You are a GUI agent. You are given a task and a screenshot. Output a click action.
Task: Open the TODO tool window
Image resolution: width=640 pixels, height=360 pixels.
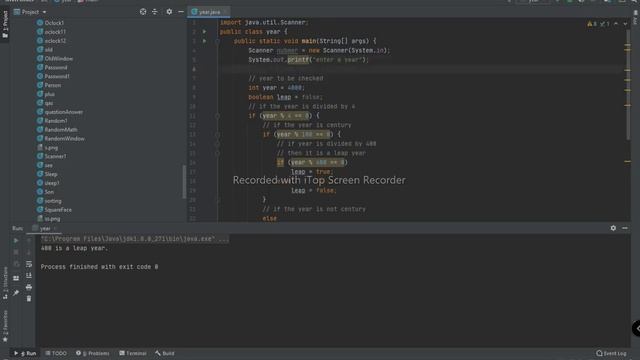click(56, 353)
